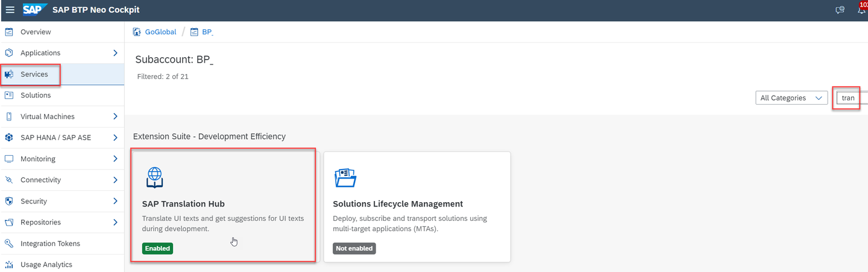
Task: Click the 'Filtered: 2 of 21' text
Action: click(x=163, y=76)
